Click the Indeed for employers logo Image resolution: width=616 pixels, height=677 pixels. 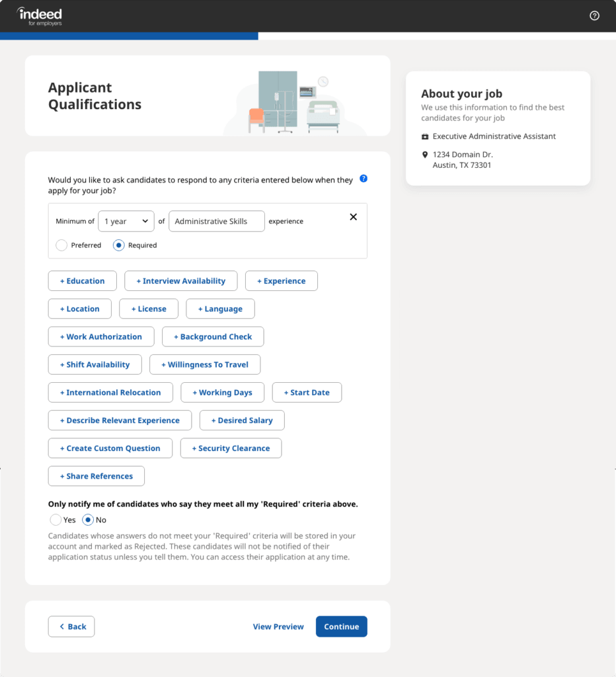(39, 17)
